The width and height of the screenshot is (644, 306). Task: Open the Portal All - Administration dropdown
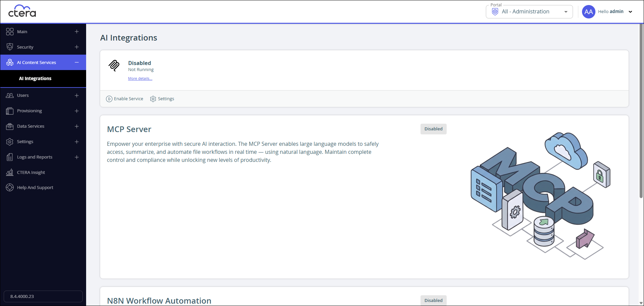(x=529, y=12)
